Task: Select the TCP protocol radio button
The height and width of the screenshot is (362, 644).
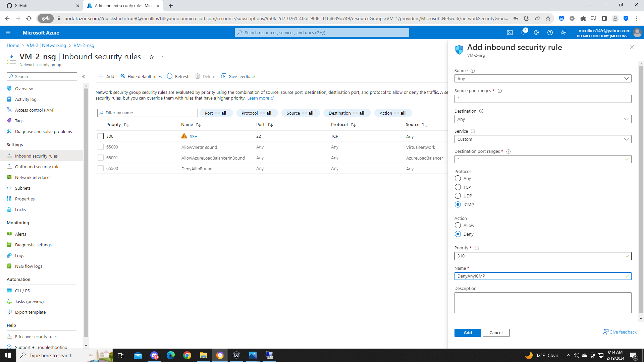Action: [x=458, y=187]
